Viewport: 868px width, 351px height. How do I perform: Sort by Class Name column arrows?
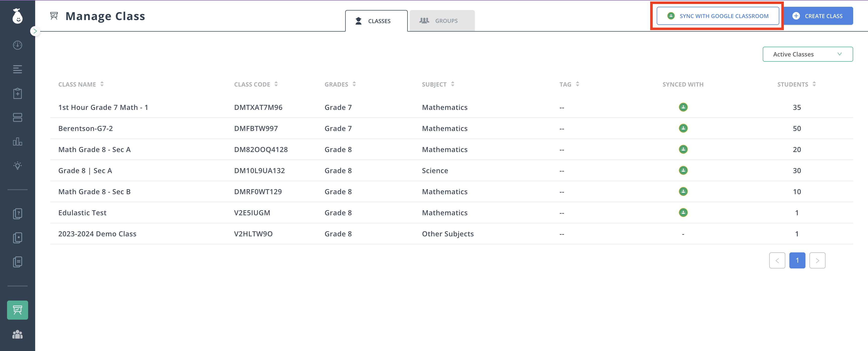point(102,84)
